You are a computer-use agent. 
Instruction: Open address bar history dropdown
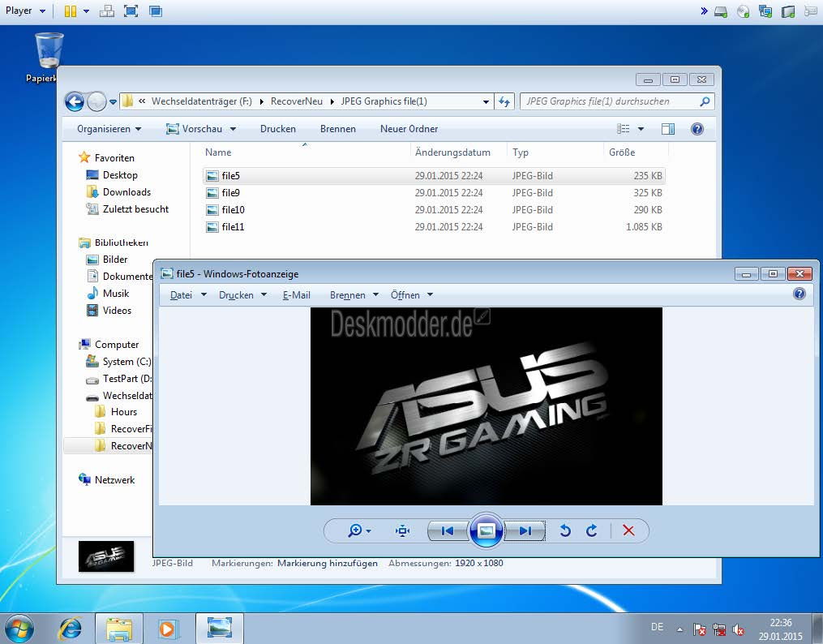[x=486, y=102]
